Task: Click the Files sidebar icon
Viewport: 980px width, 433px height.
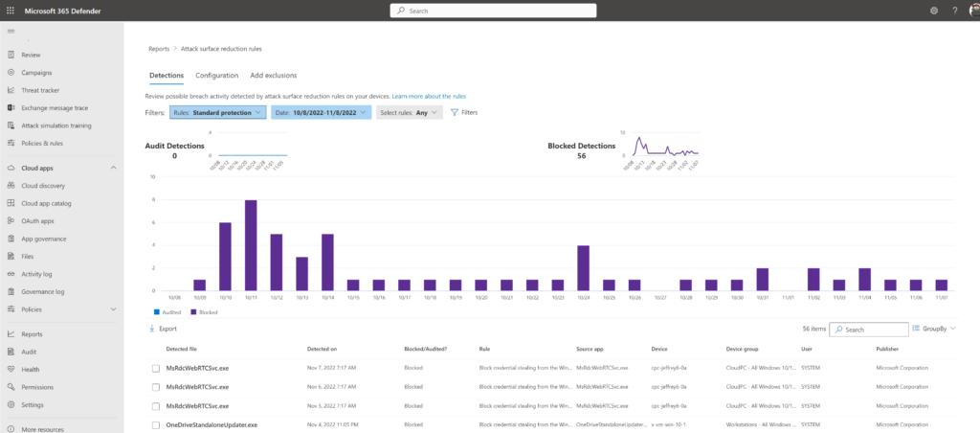Action: (x=11, y=257)
